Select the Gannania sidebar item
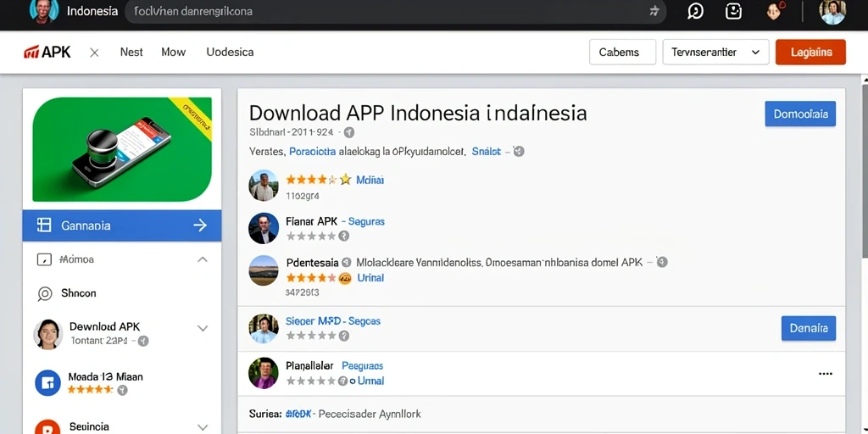 click(122, 225)
